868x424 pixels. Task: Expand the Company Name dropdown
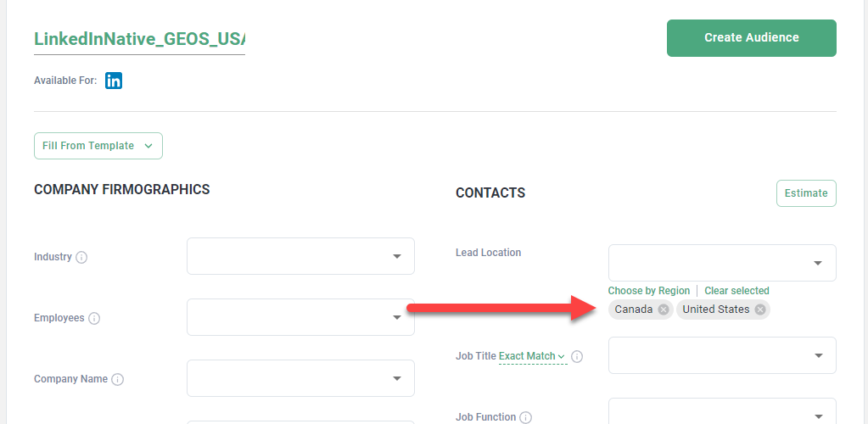click(300, 378)
